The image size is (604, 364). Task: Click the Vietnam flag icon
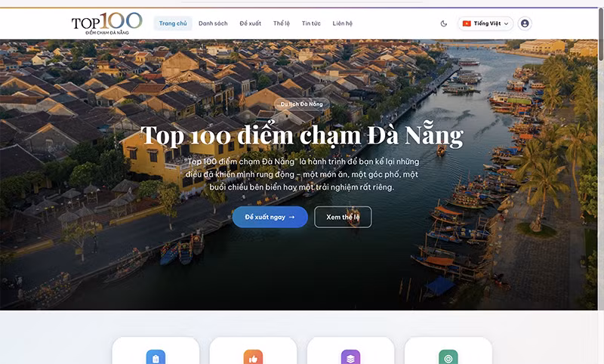pyautogui.click(x=467, y=23)
